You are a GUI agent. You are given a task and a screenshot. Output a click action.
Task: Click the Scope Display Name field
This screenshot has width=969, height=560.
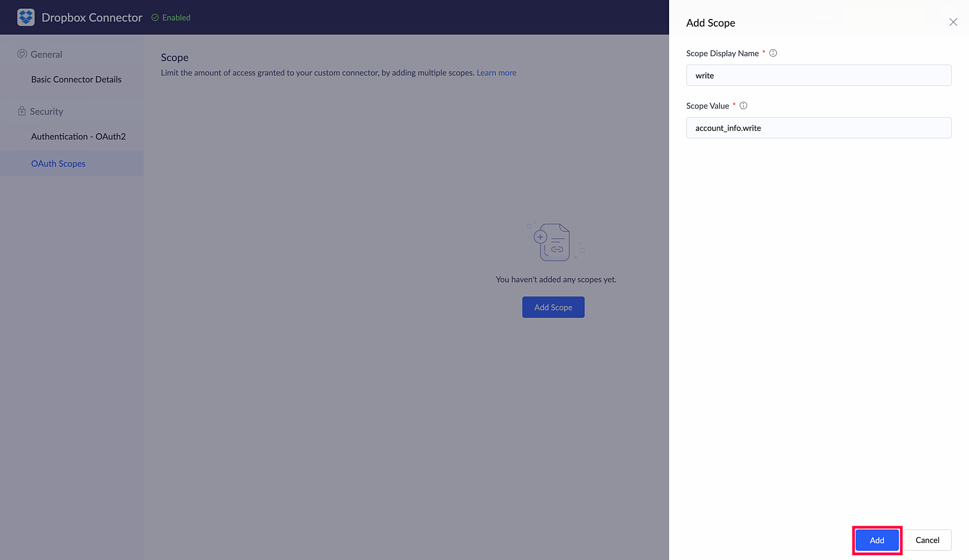(818, 76)
